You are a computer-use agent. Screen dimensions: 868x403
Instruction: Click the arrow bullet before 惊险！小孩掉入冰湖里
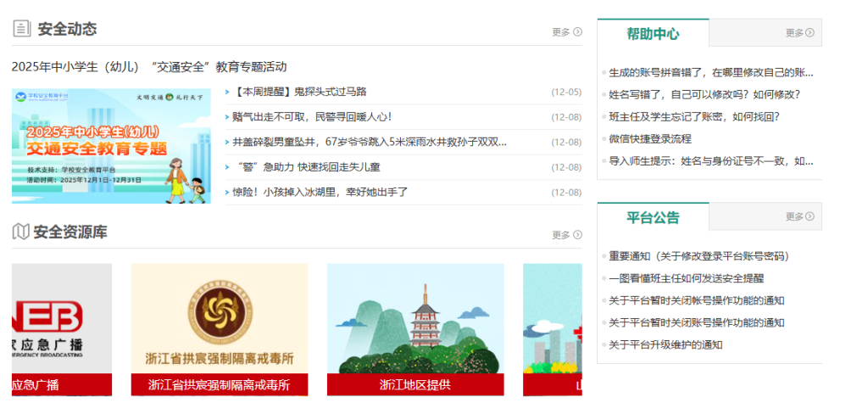coord(227,193)
